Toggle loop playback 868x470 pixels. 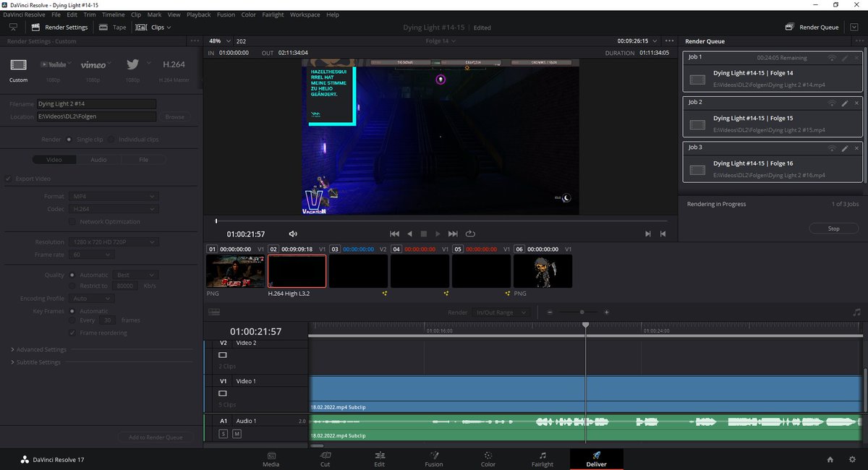(x=470, y=234)
